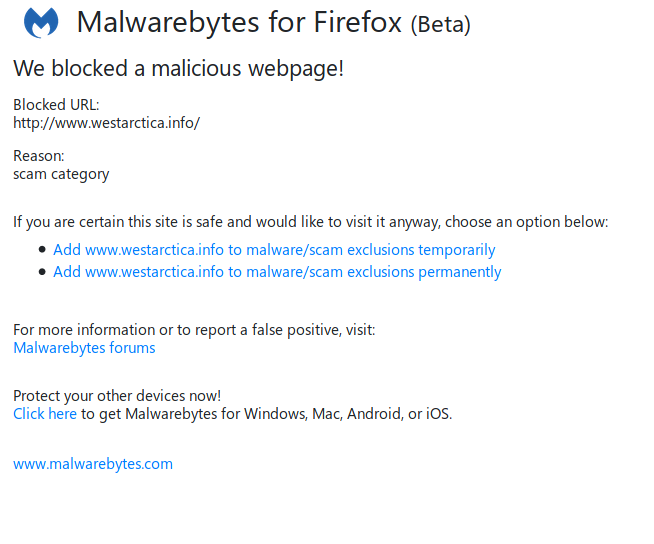The image size is (654, 544).
Task: Click the "For more information or to report" text
Action: click(x=194, y=330)
